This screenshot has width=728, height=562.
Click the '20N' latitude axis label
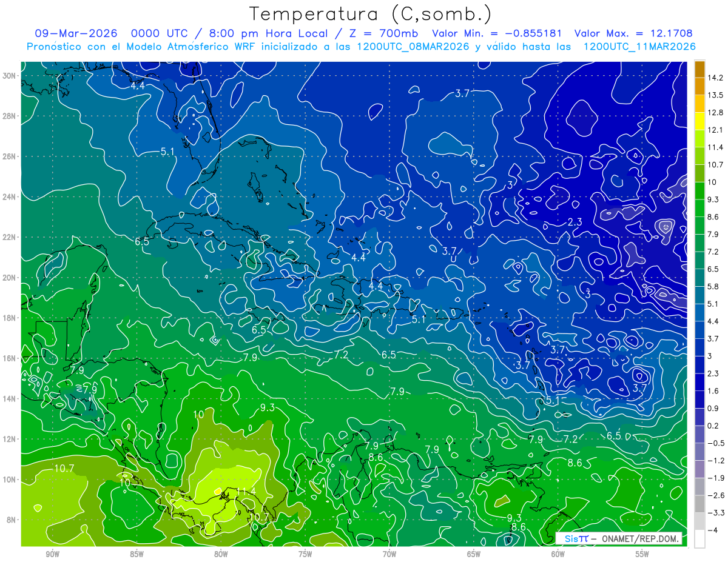[x=10, y=278]
